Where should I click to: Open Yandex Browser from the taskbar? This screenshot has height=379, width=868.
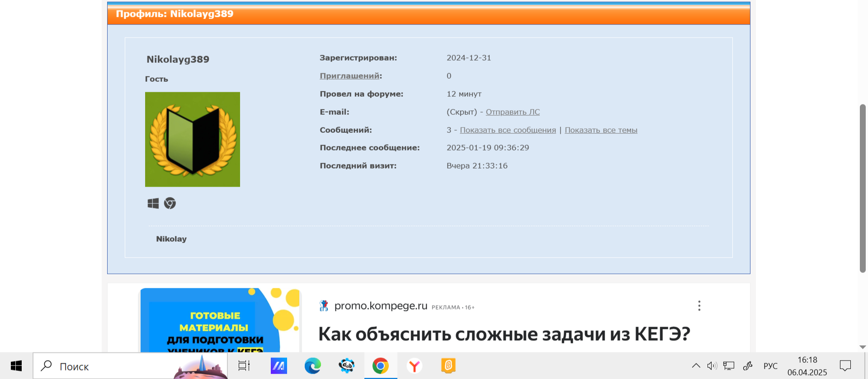(415, 366)
